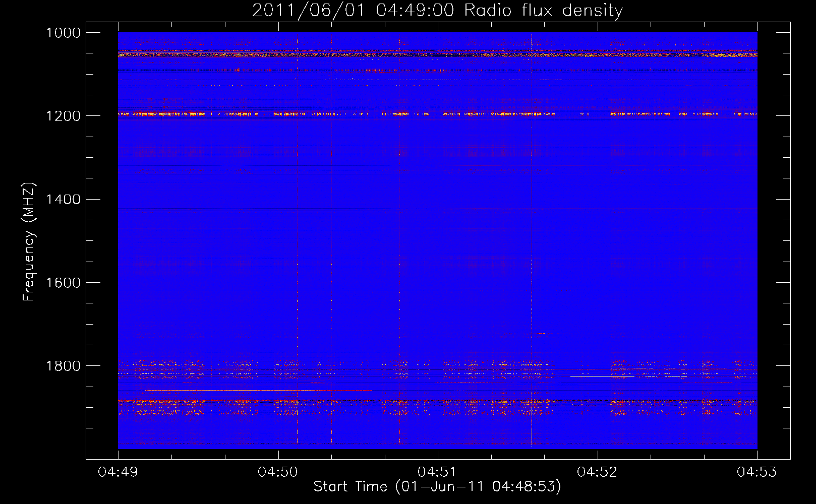Click the "Frequency (MHZ)" y-axis label
The image size is (816, 504).
(29, 242)
